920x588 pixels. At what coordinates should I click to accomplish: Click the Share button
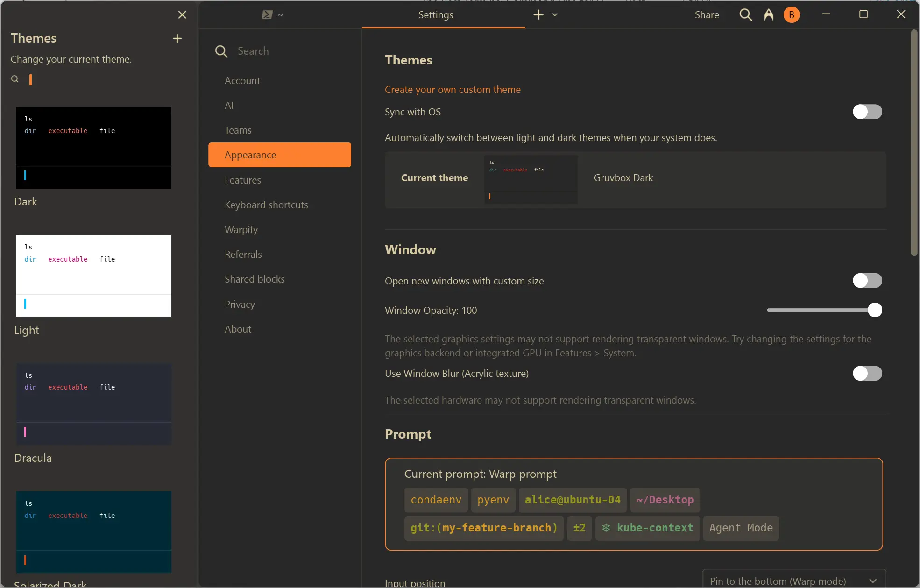pos(706,15)
